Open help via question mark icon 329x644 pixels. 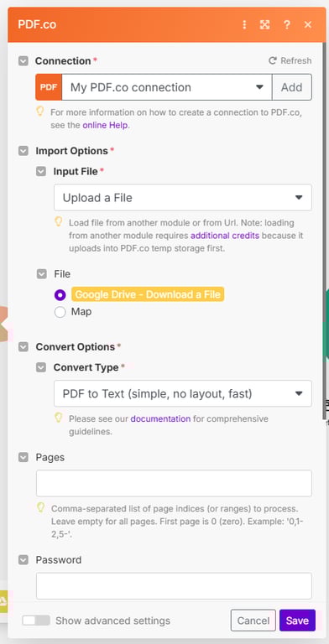[x=287, y=24]
